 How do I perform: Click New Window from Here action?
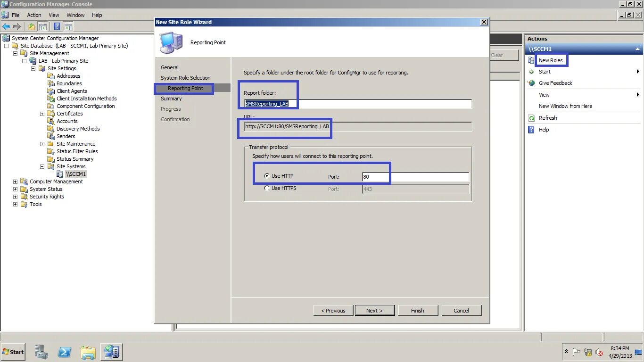coord(565,106)
